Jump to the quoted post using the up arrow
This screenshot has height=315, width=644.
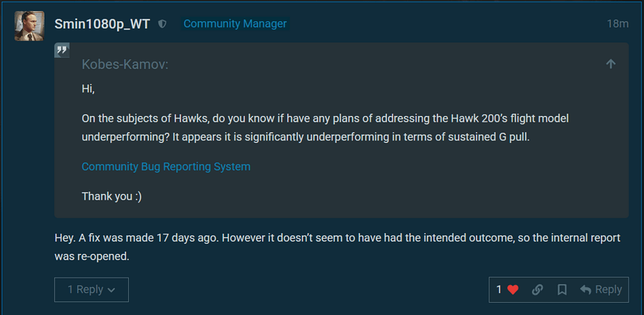point(611,64)
